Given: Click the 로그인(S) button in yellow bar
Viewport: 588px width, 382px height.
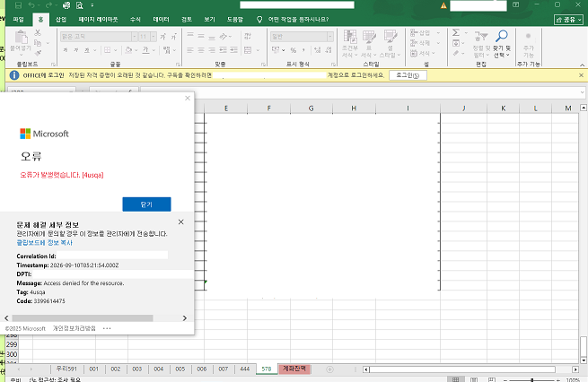Looking at the screenshot, I should (x=408, y=75).
